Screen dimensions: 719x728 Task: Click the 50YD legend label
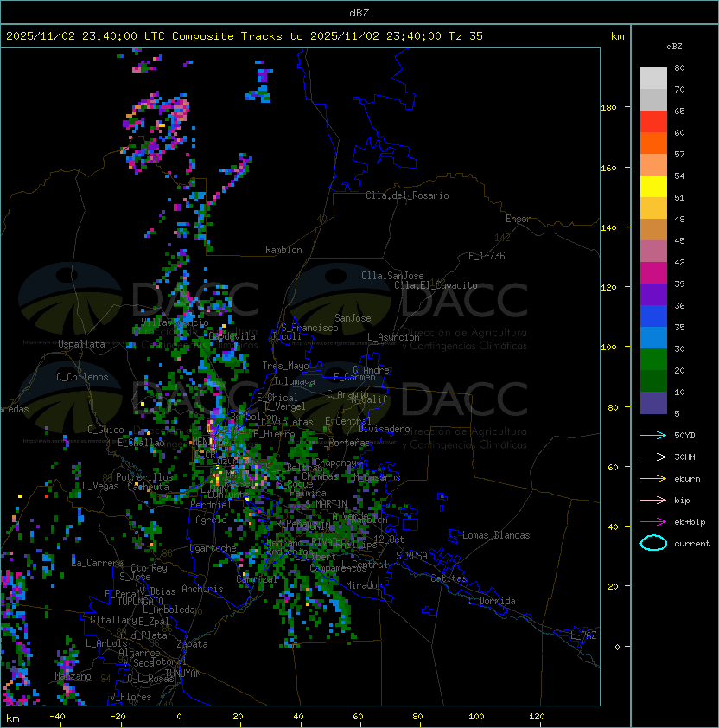click(684, 436)
